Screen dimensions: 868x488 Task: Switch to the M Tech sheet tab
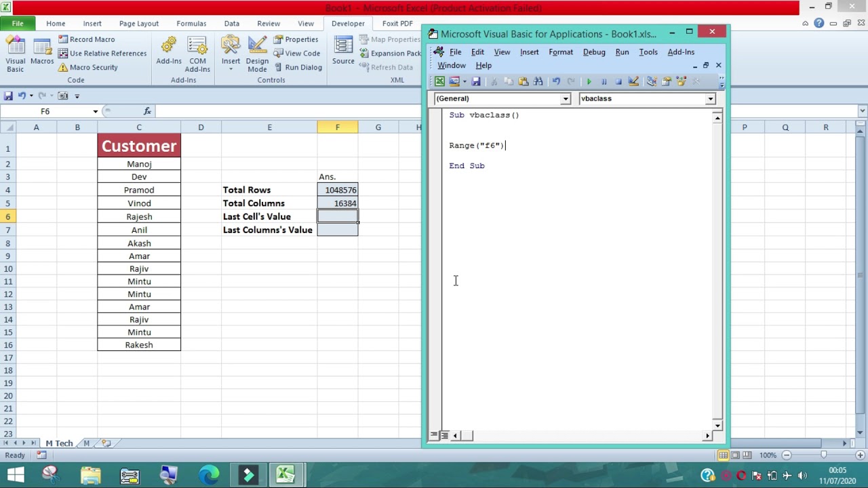click(59, 443)
